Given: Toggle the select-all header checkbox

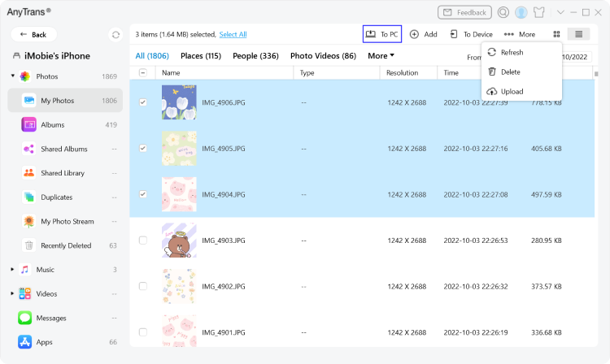Looking at the screenshot, I should pyautogui.click(x=143, y=72).
